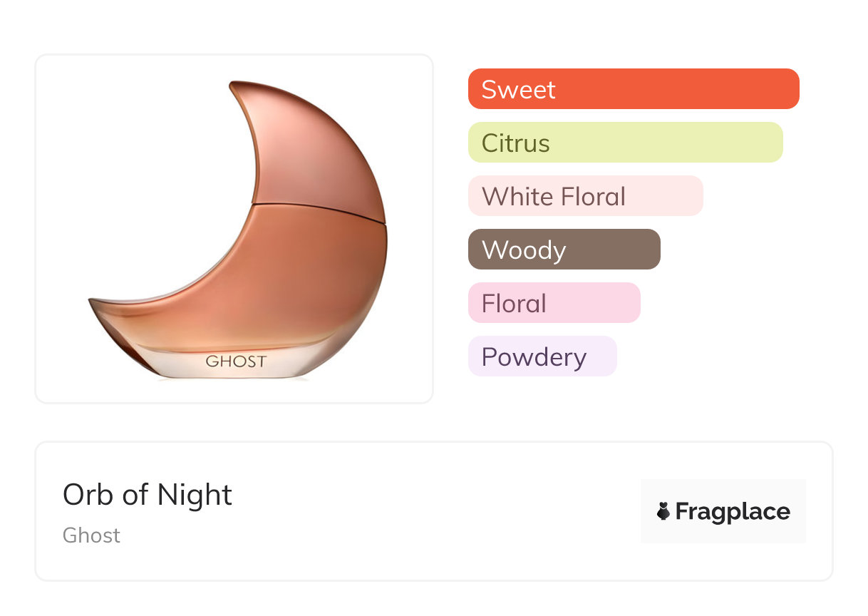Image resolution: width=868 pixels, height=616 pixels.
Task: Open the Orb of Night title
Action: 148,495
